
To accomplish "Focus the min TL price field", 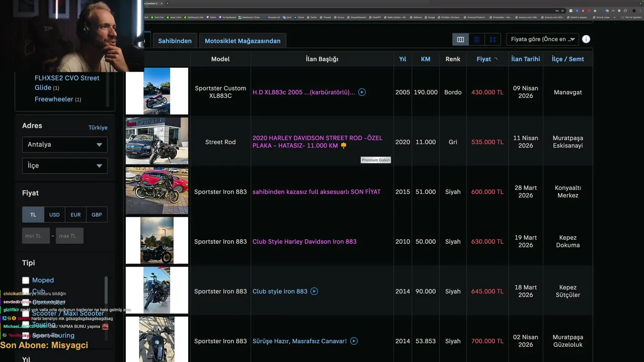I will (x=36, y=236).
